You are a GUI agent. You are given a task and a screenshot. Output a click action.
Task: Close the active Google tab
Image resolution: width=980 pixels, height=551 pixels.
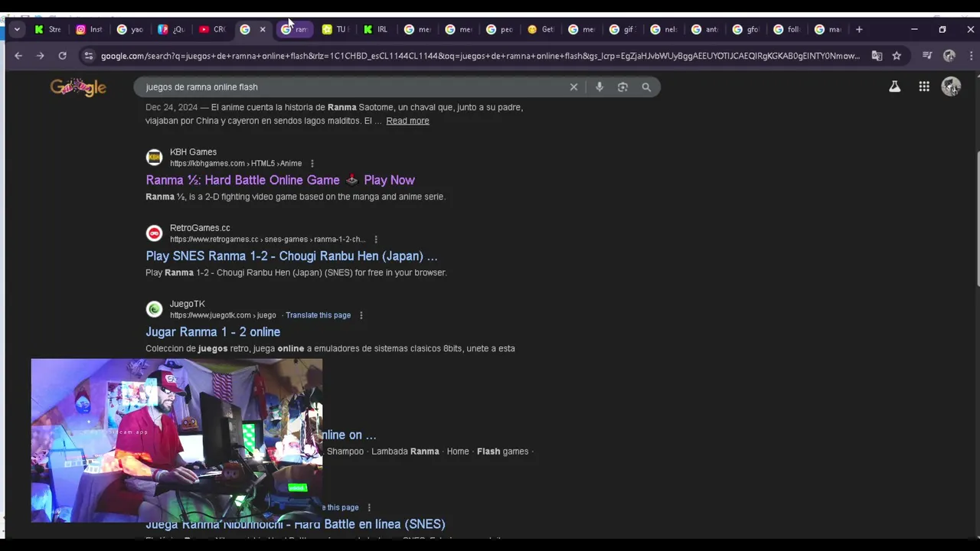pyautogui.click(x=263, y=29)
